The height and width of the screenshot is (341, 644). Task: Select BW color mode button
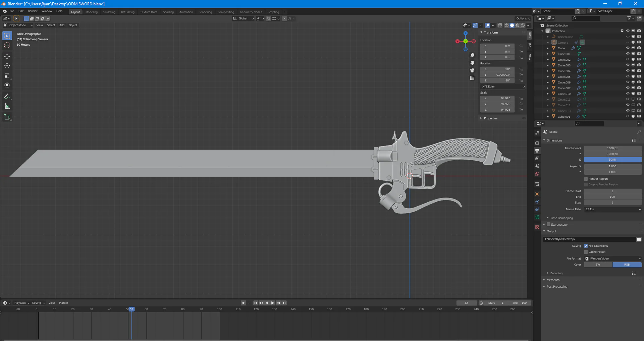(598, 265)
